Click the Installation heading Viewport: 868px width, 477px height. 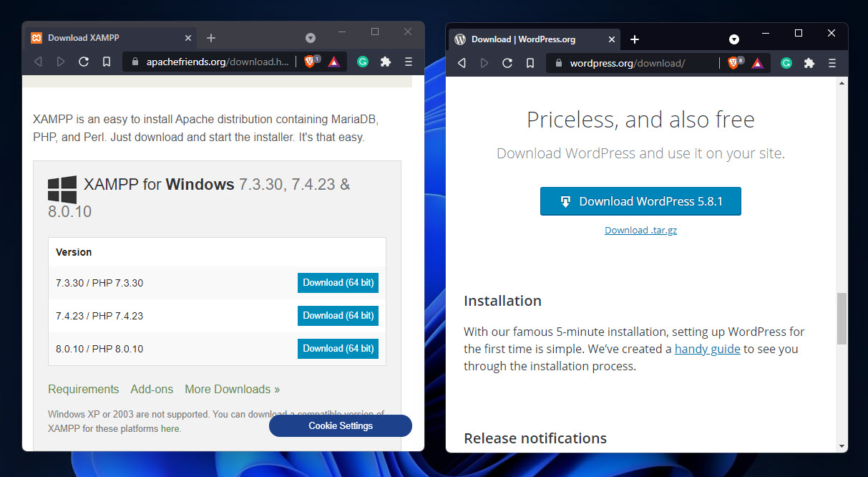(x=502, y=301)
